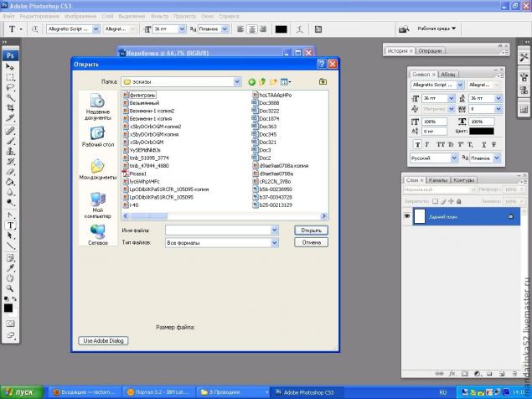This screenshot has height=399, width=532.
Task: Select left align text in options bar
Action: click(240, 29)
